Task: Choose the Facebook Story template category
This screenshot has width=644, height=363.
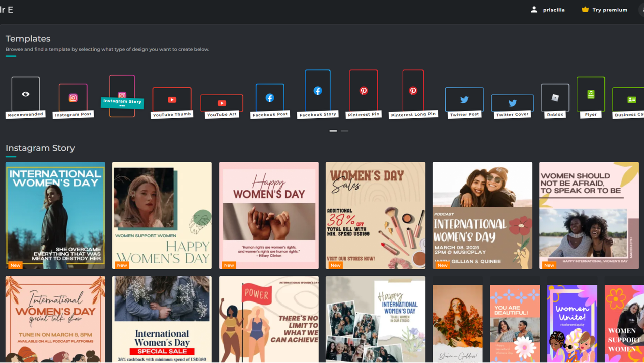Action: pyautogui.click(x=318, y=91)
